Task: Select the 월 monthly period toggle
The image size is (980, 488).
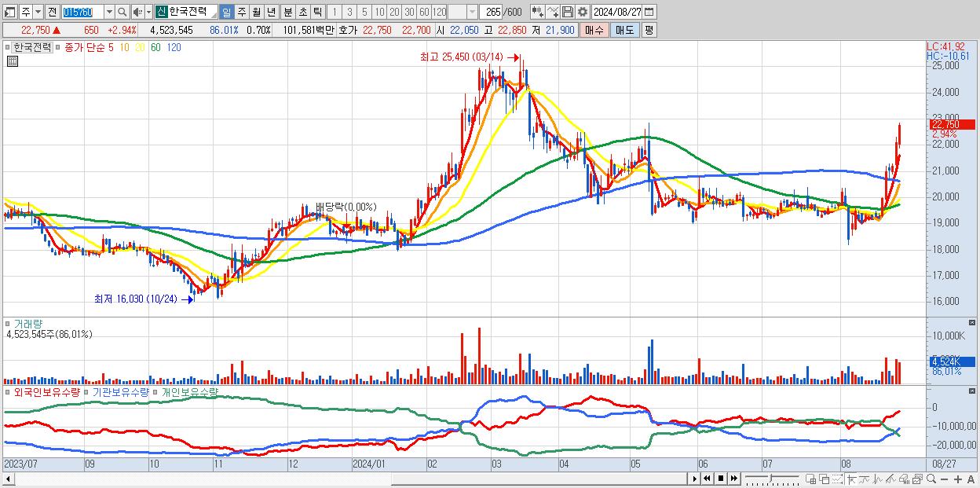Action: pos(256,12)
